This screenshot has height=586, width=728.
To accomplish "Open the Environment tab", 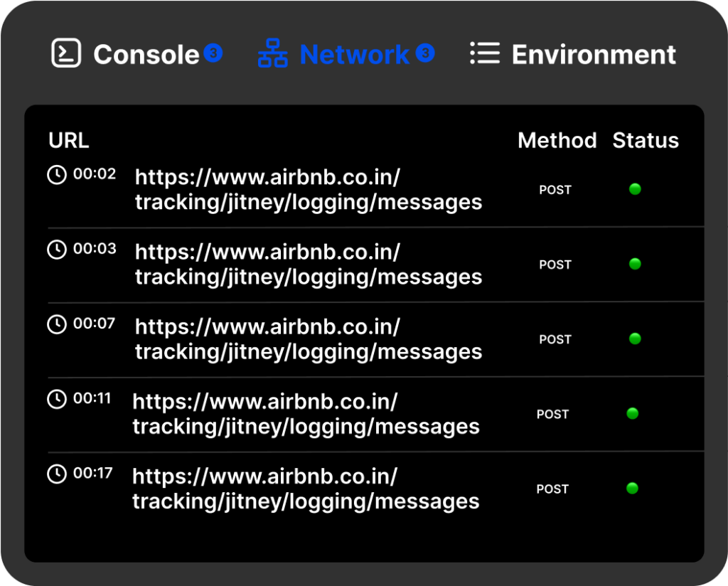I will 594,55.
